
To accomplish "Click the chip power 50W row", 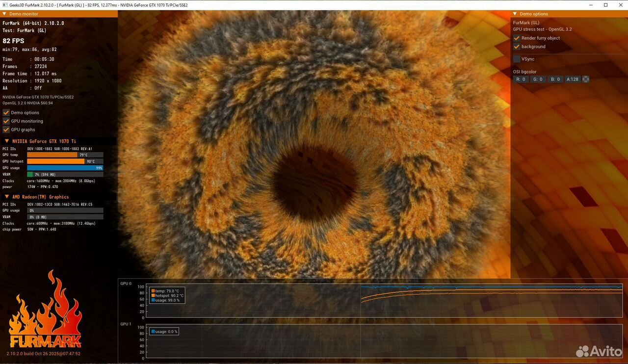I will pyautogui.click(x=29, y=229).
